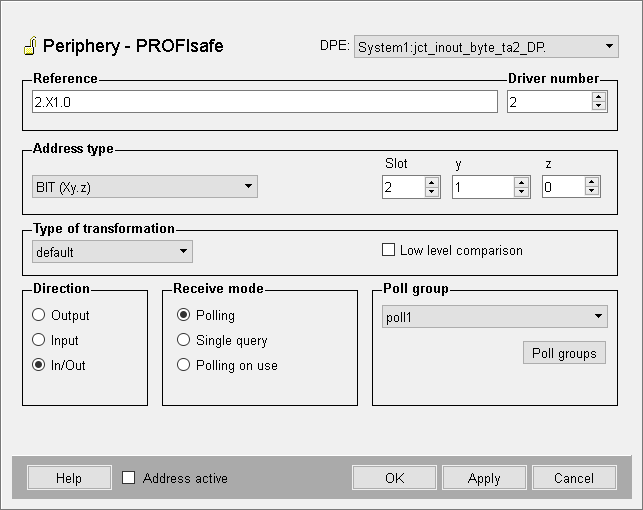643x510 pixels.
Task: Cancel the dialog
Action: (x=574, y=478)
